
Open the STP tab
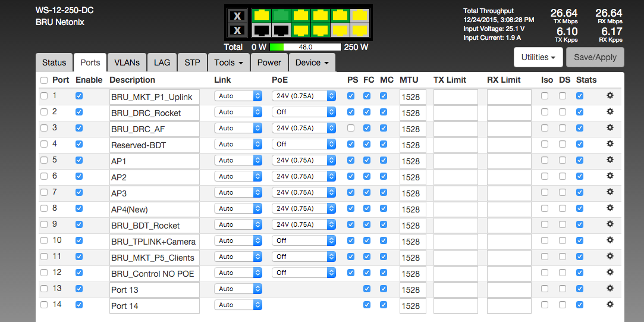pyautogui.click(x=192, y=62)
